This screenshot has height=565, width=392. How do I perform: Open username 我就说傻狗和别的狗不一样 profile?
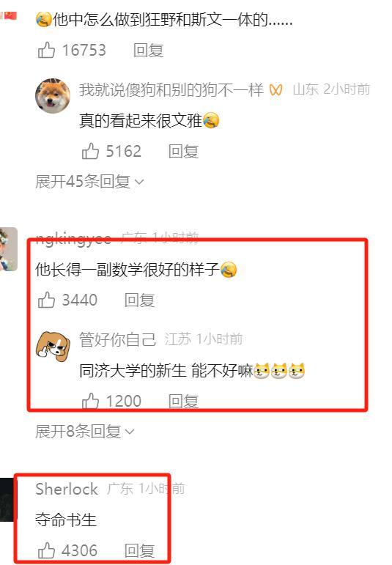[x=171, y=89]
